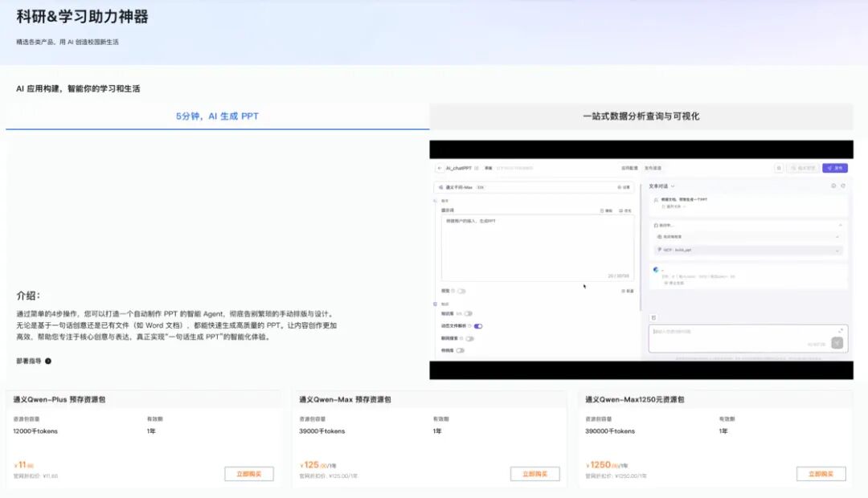868x498 pixels.
Task: Click the purple publish button in demo
Action: 835,168
